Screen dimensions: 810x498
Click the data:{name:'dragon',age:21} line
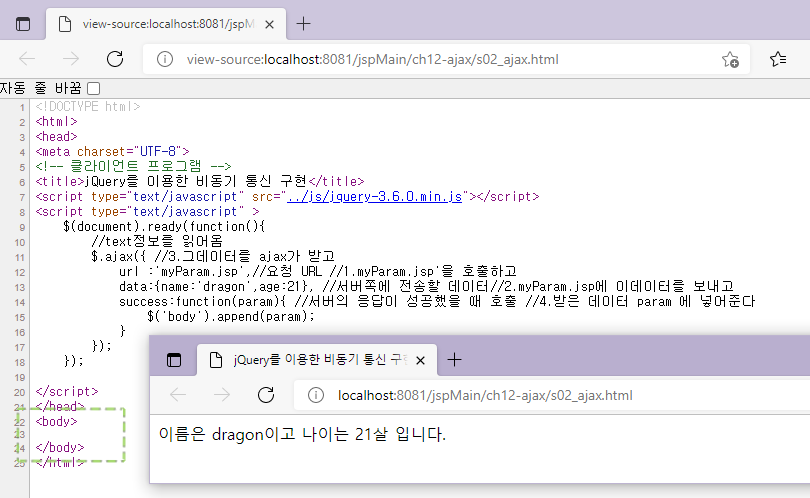pos(426,286)
